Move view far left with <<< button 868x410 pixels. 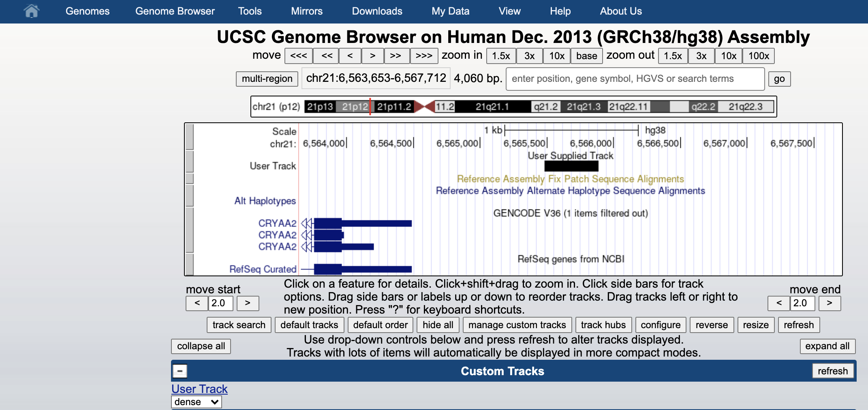(x=298, y=56)
